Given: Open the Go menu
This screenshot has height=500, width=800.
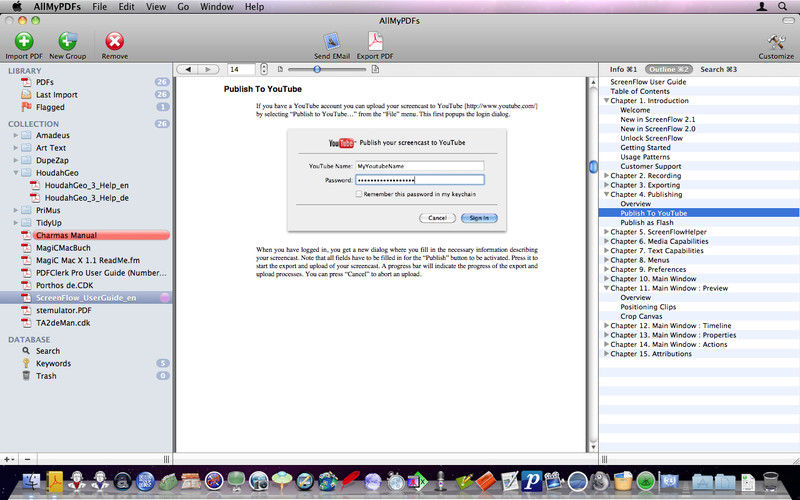Looking at the screenshot, I should tap(183, 7).
